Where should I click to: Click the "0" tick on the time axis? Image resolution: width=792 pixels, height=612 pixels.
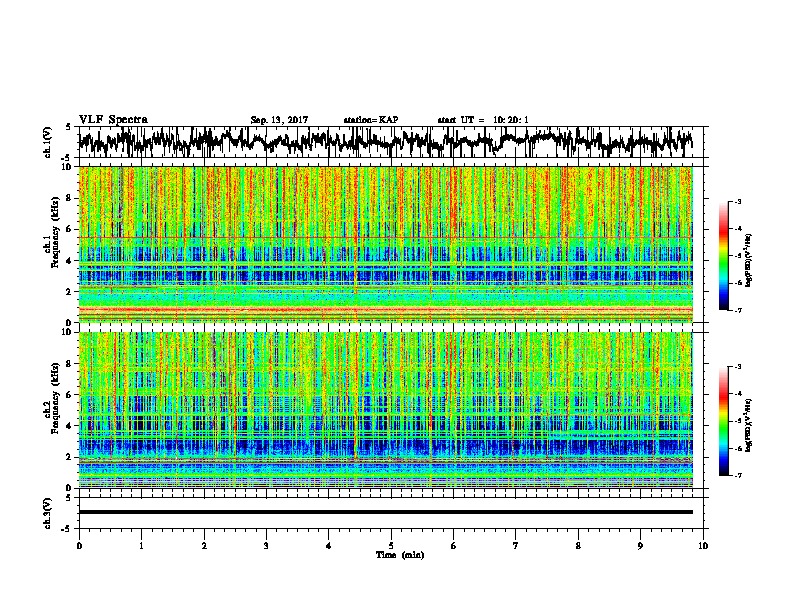pos(79,546)
